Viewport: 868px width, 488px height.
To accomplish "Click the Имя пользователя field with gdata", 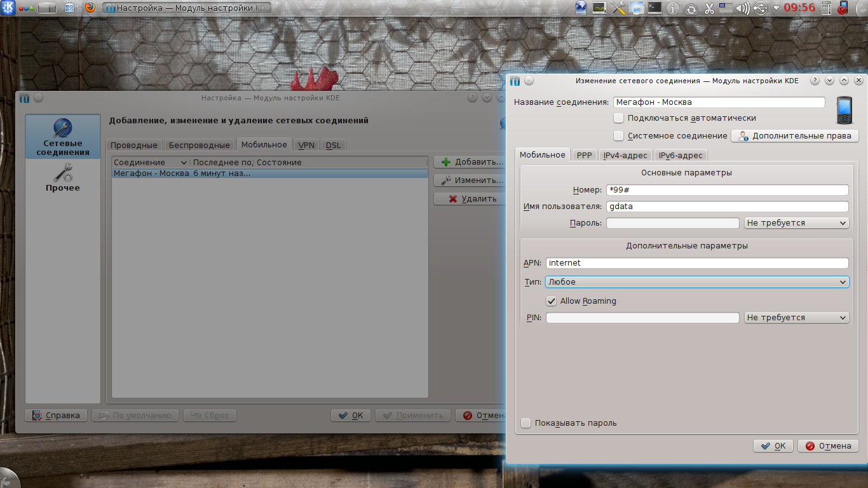I will [728, 207].
